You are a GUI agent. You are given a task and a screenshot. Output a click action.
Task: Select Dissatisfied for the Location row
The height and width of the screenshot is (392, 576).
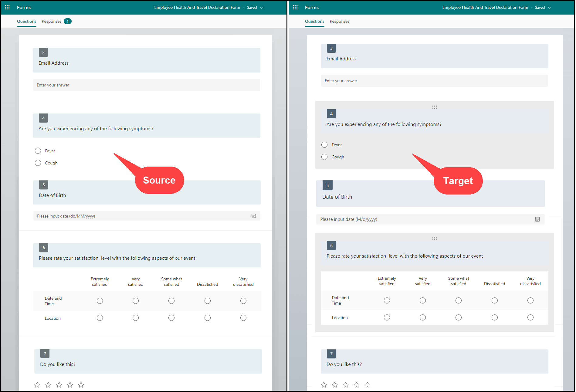208,318
